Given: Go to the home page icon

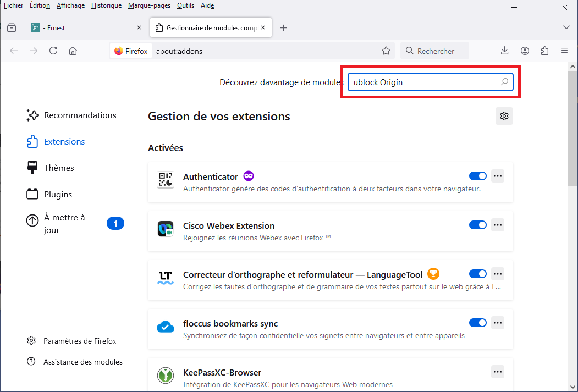Looking at the screenshot, I should coord(73,51).
